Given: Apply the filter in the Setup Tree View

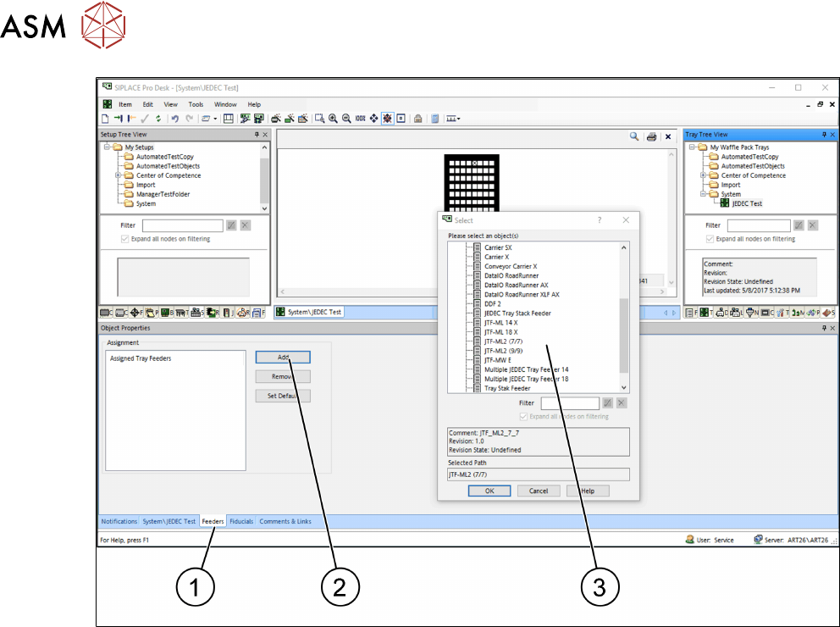Looking at the screenshot, I should pos(231,225).
